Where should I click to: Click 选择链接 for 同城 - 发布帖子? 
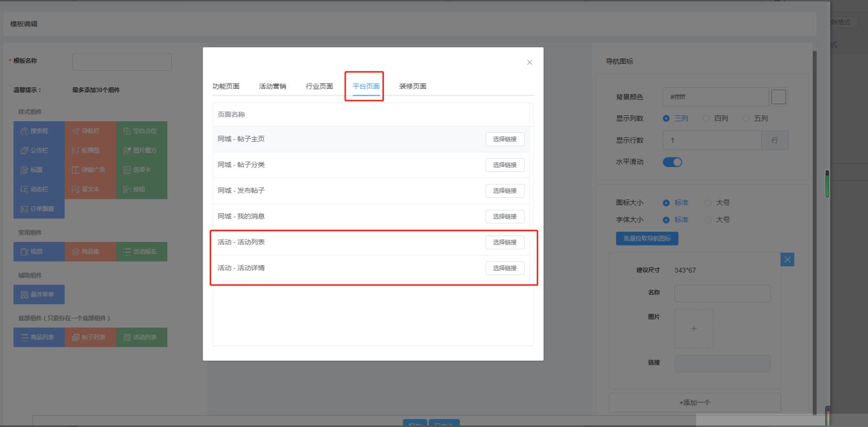[505, 191]
